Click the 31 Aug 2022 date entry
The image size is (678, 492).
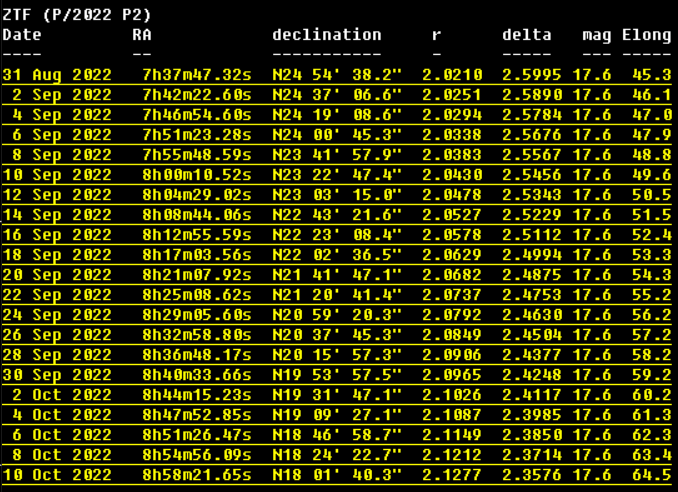(x=57, y=75)
